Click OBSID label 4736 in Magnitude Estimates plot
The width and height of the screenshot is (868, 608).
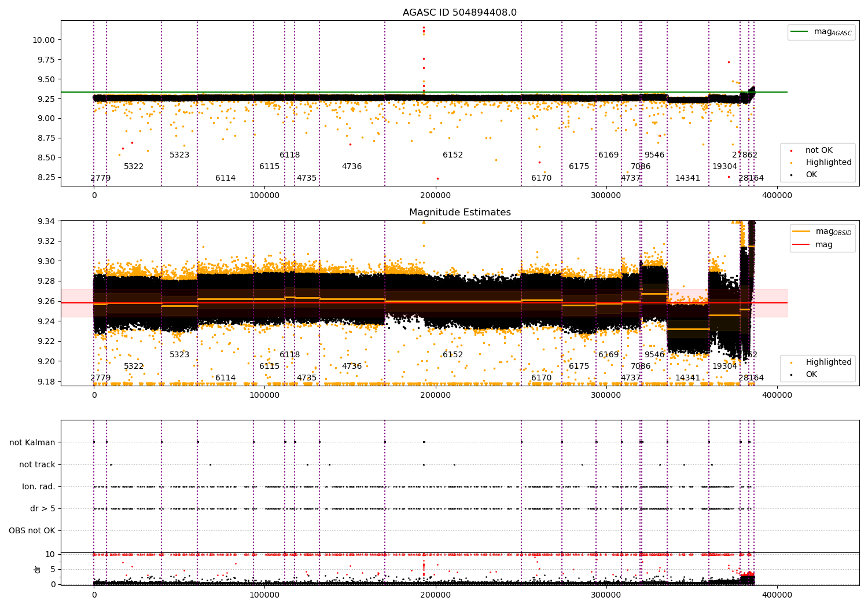pyautogui.click(x=352, y=367)
